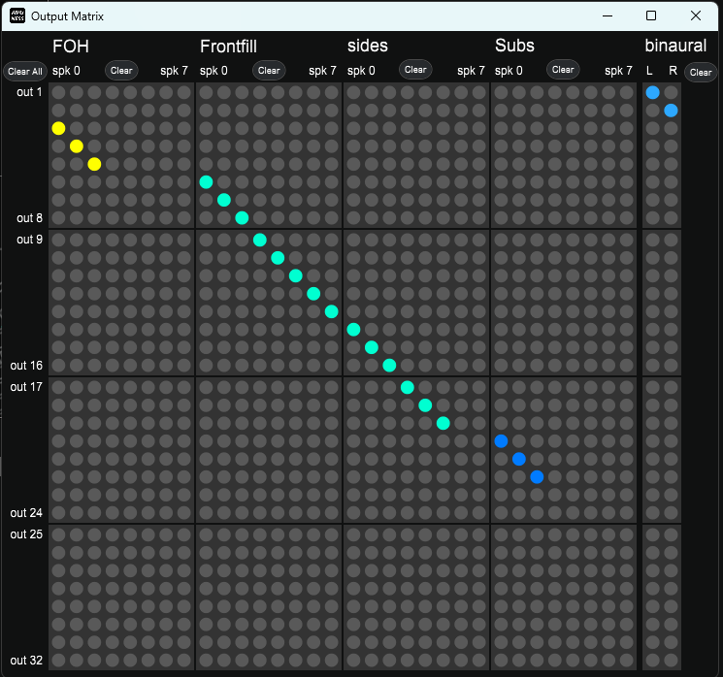723x677 pixels.
Task: Disable blue Subs spk 2 patch on out 22
Action: [537, 477]
